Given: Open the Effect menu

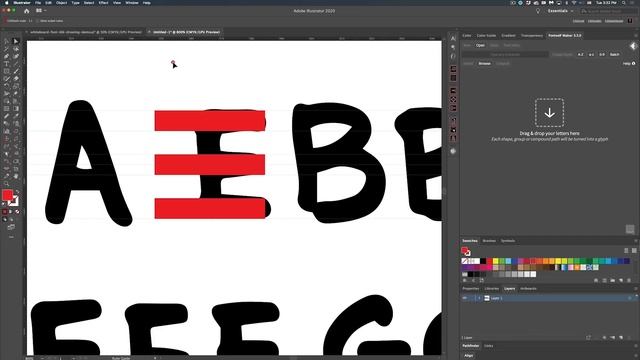Looking at the screenshot, I should [x=103, y=3].
